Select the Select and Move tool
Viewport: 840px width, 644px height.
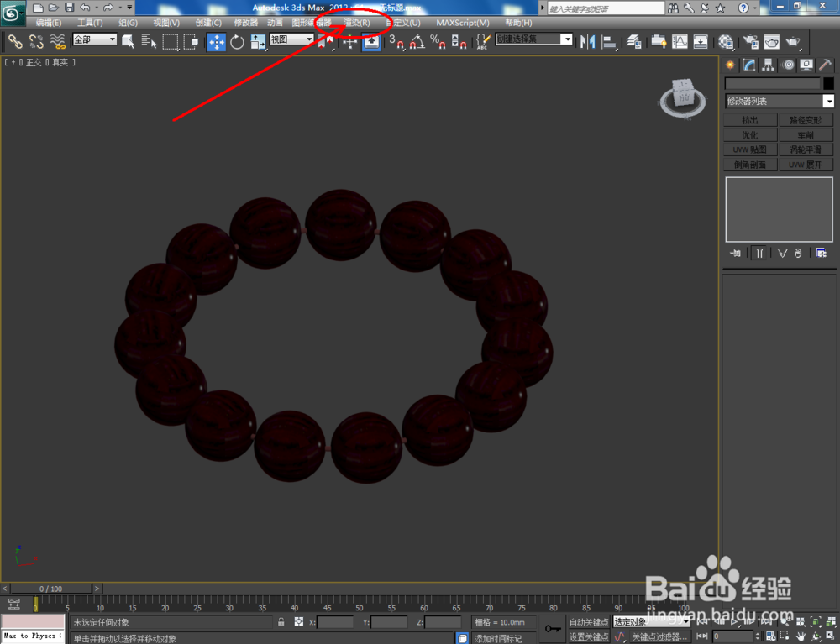(217, 40)
